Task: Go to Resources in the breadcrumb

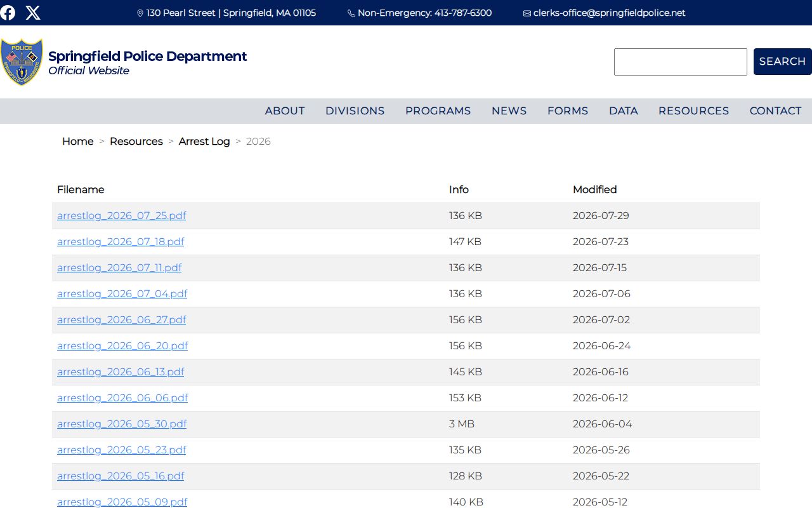Action: (x=136, y=142)
